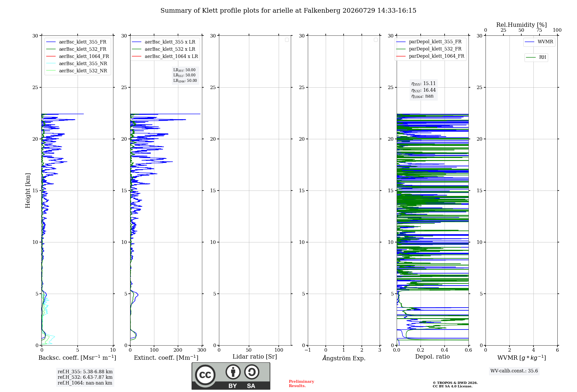577x392 pixels.
Task: Click the Preliminary Results red text
Action: (x=301, y=384)
